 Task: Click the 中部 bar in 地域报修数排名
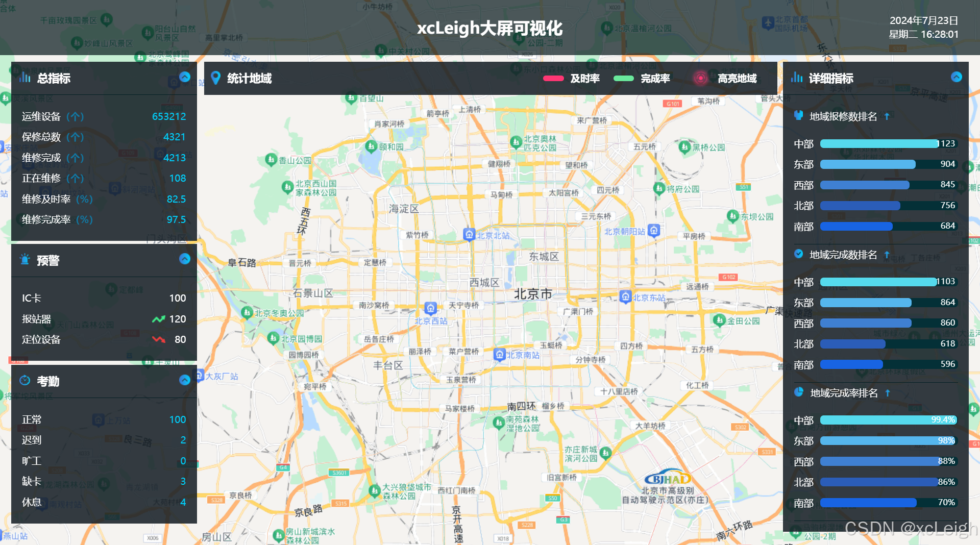click(889, 144)
